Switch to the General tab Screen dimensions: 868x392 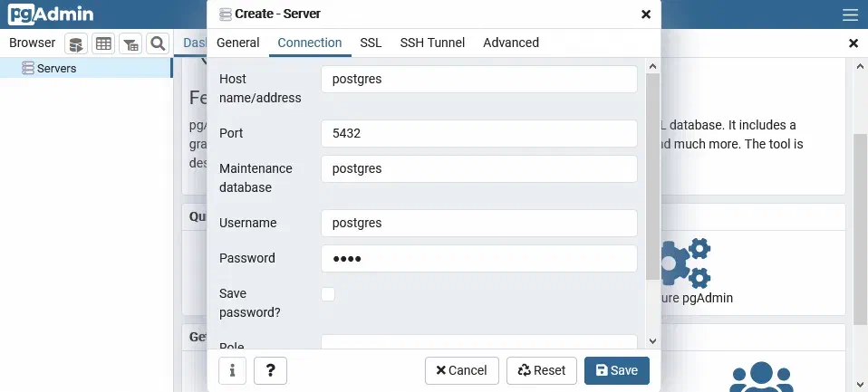coord(238,43)
